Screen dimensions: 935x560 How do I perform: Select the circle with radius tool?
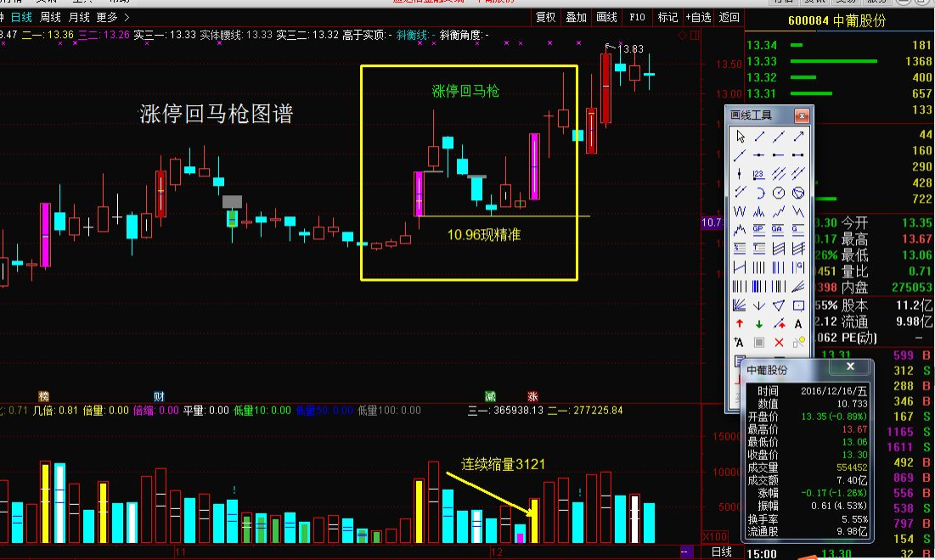(779, 193)
